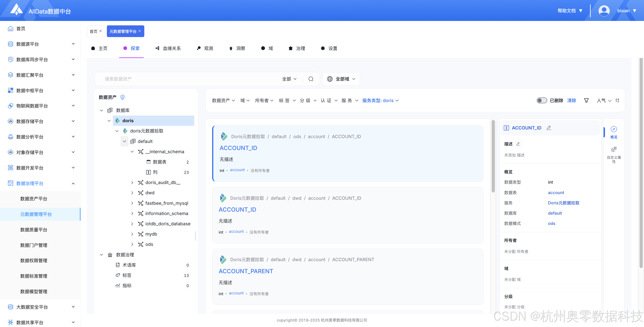Open the custom properties panel icon
This screenshot has width=644, height=327.
coord(614,150)
